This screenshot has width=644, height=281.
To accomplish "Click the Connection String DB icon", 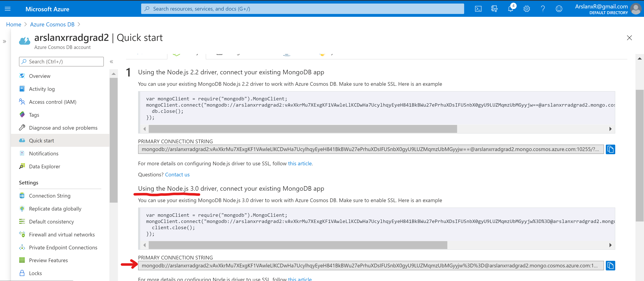I will point(22,196).
